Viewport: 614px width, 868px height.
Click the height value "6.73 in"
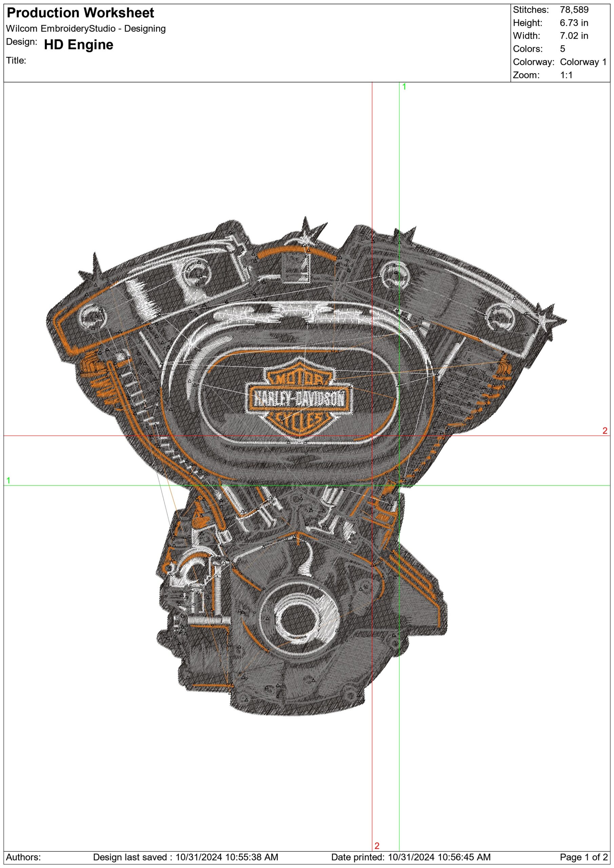click(x=574, y=23)
